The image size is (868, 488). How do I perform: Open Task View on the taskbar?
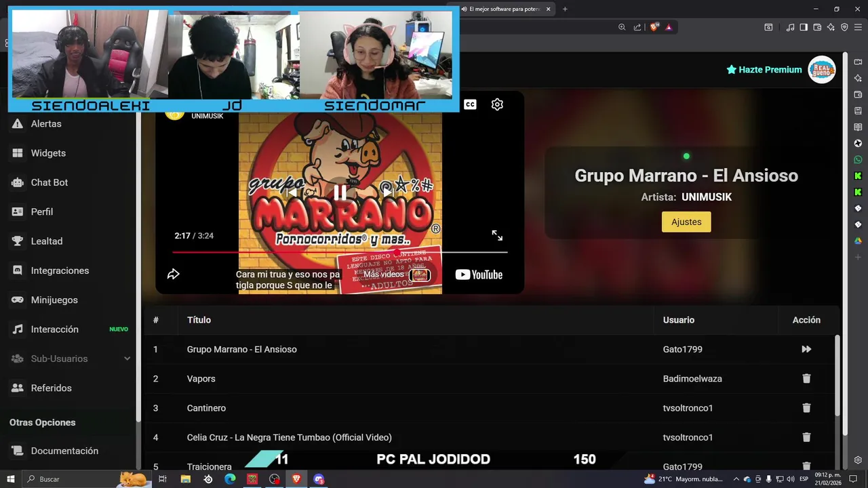[x=163, y=479]
